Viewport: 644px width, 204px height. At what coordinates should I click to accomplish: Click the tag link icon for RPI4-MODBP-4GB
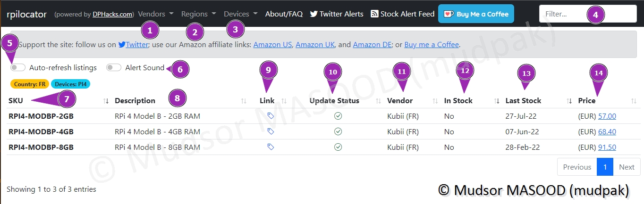pyautogui.click(x=271, y=131)
